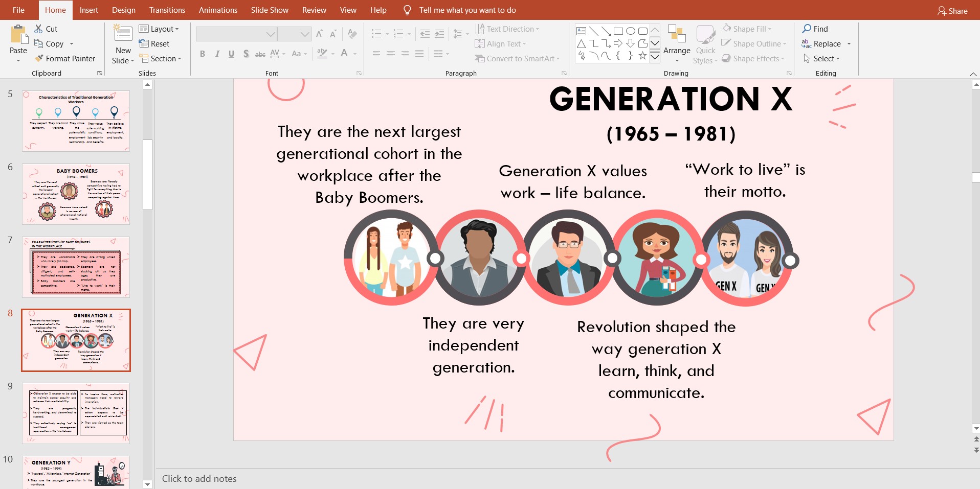Select the Oval shape in the shapes gallery
This screenshot has width=980, height=489.
click(630, 31)
